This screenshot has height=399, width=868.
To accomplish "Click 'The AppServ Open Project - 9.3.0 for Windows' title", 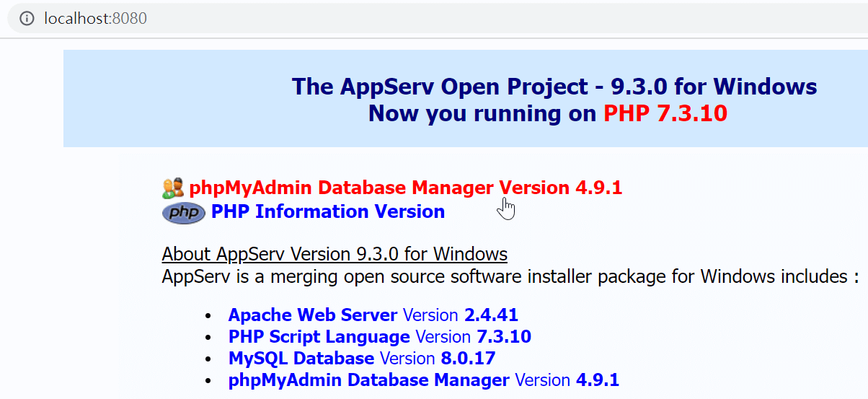I will pyautogui.click(x=554, y=87).
